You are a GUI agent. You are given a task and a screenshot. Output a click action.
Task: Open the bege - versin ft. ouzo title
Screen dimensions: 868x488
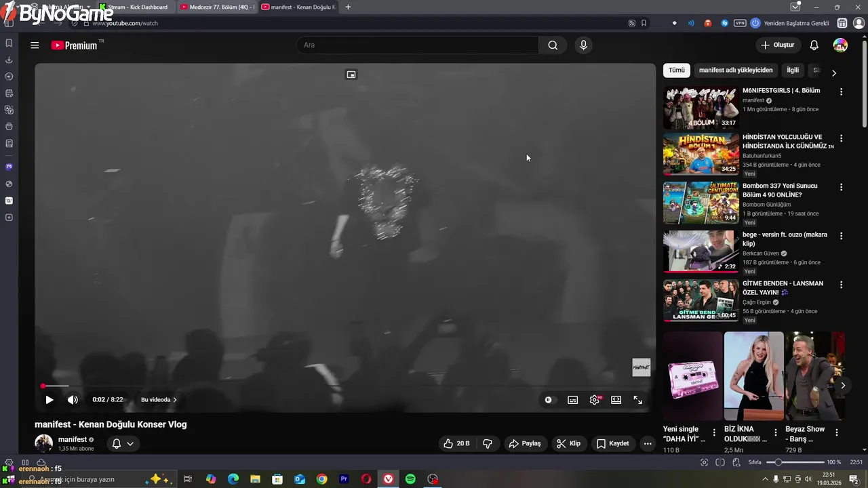(785, 239)
